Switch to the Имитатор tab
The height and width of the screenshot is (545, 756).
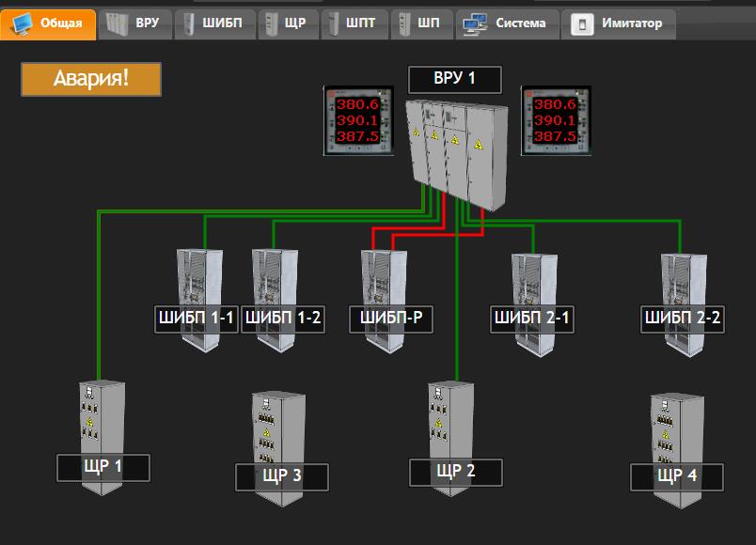click(x=620, y=23)
